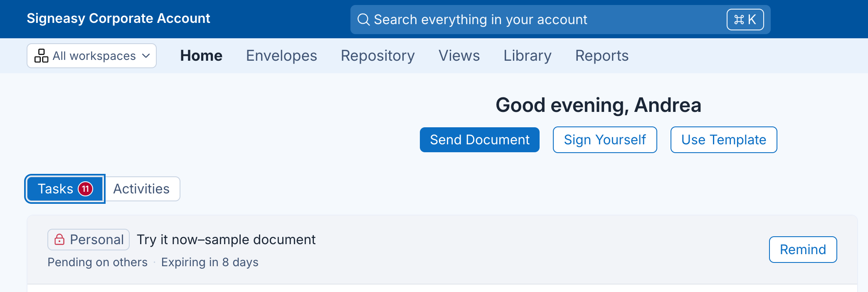Switch to the Views page

pyautogui.click(x=459, y=56)
